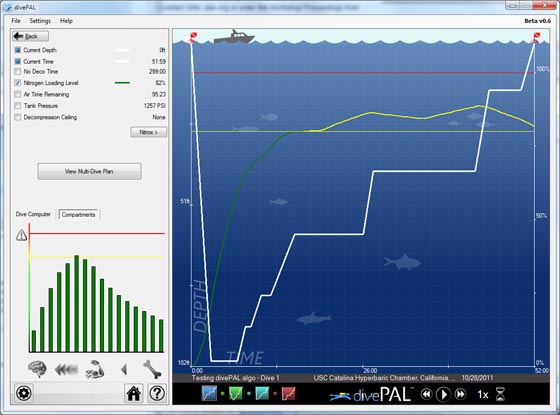The image size is (560, 415).
Task: Switch to the Compartments tab
Action: pyautogui.click(x=78, y=215)
